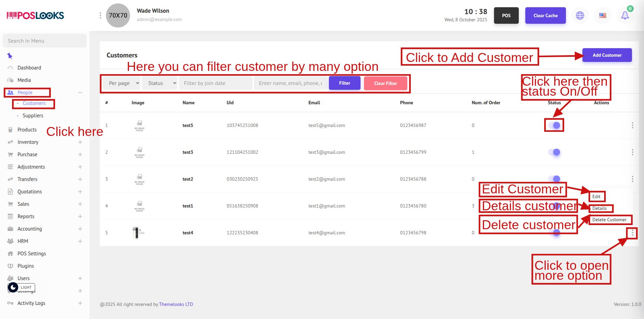Expand the Inventory menu section

80,142
